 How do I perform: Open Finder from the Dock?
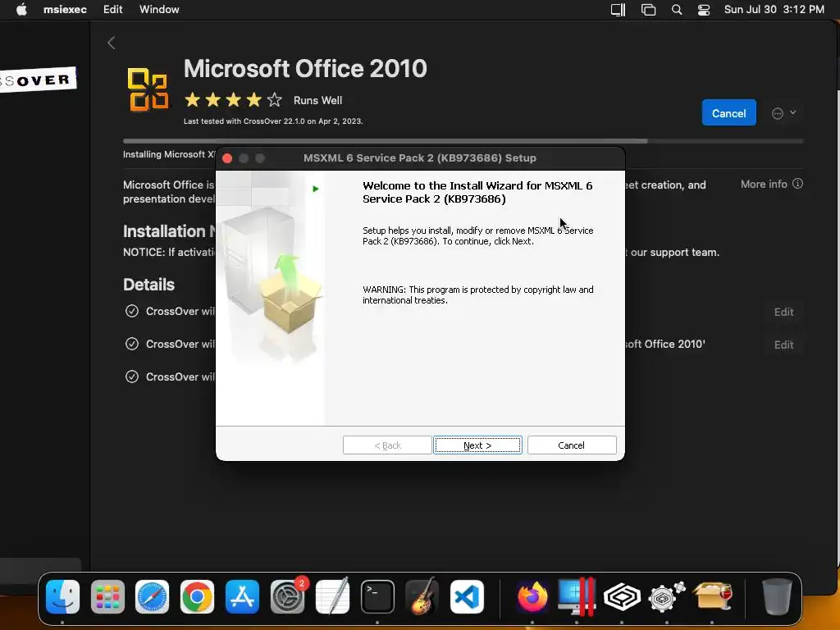pyautogui.click(x=62, y=596)
